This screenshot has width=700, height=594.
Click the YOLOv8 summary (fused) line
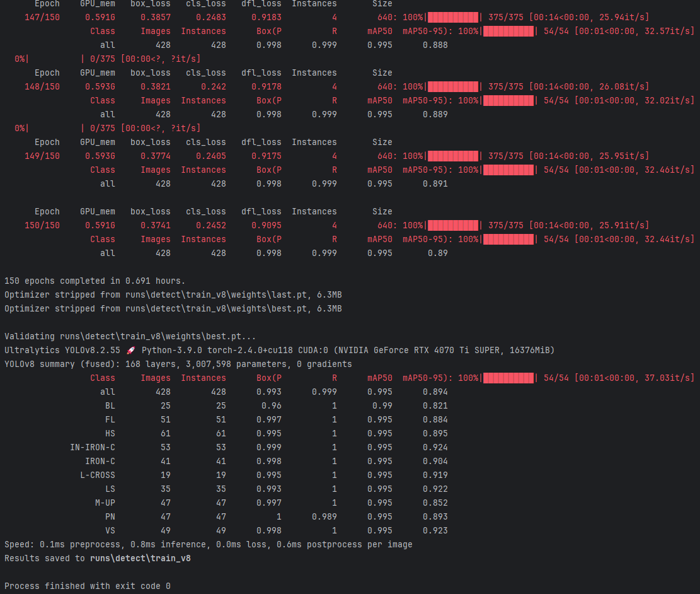point(178,364)
